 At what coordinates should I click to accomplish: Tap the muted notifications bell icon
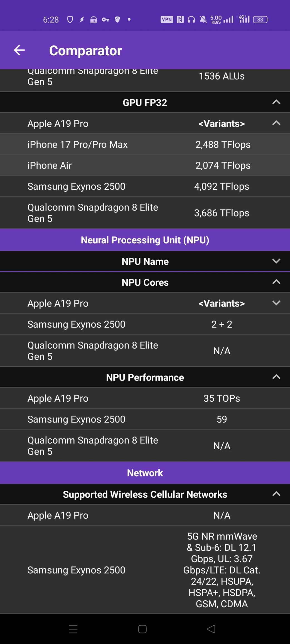tap(203, 19)
